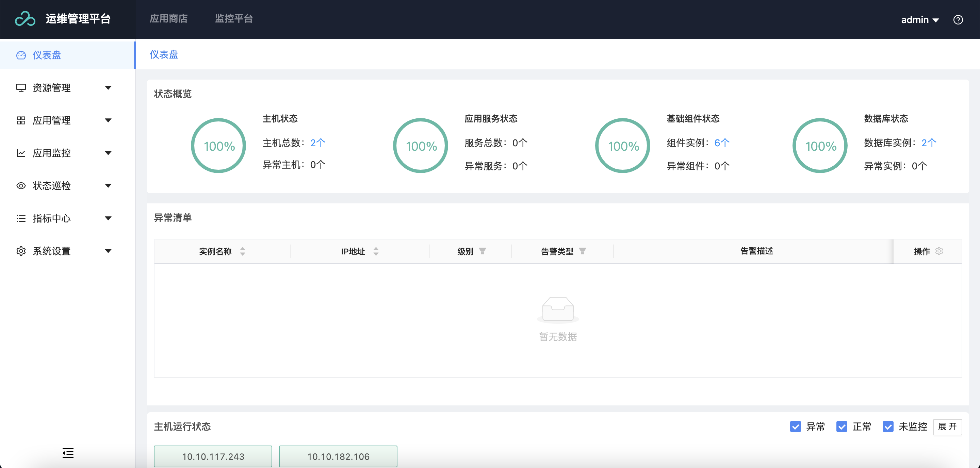Image resolution: width=980 pixels, height=468 pixels.
Task: Select the 状态巡检 eye icon
Action: pyautogui.click(x=21, y=185)
